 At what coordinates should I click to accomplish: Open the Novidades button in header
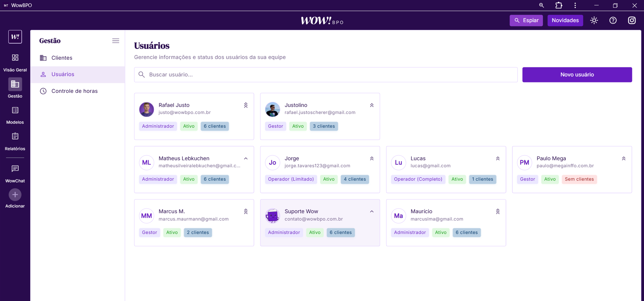coord(565,20)
